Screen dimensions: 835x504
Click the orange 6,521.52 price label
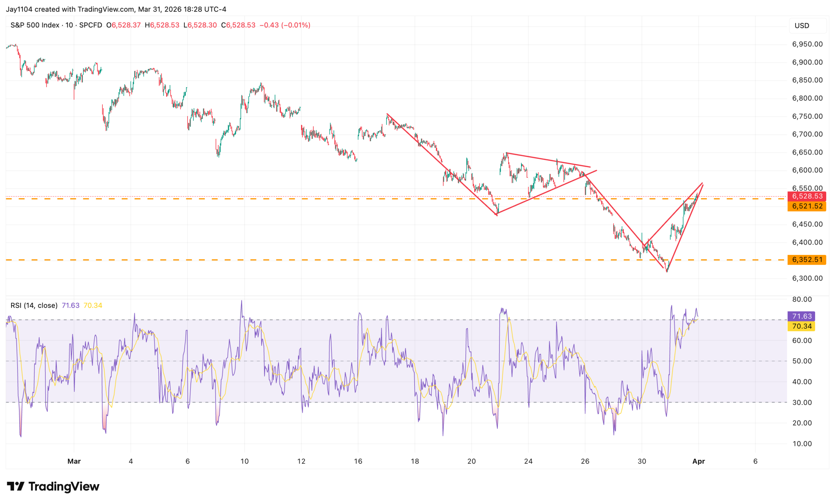[x=807, y=206]
